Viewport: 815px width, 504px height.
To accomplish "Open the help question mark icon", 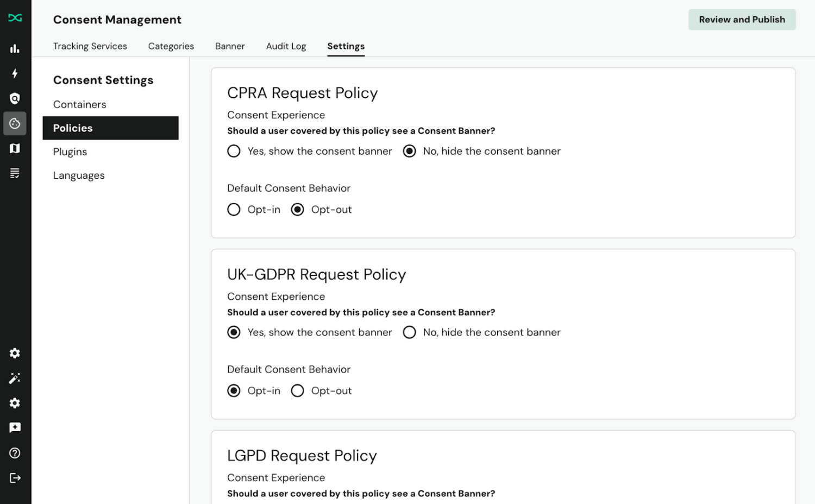I will [x=15, y=453].
